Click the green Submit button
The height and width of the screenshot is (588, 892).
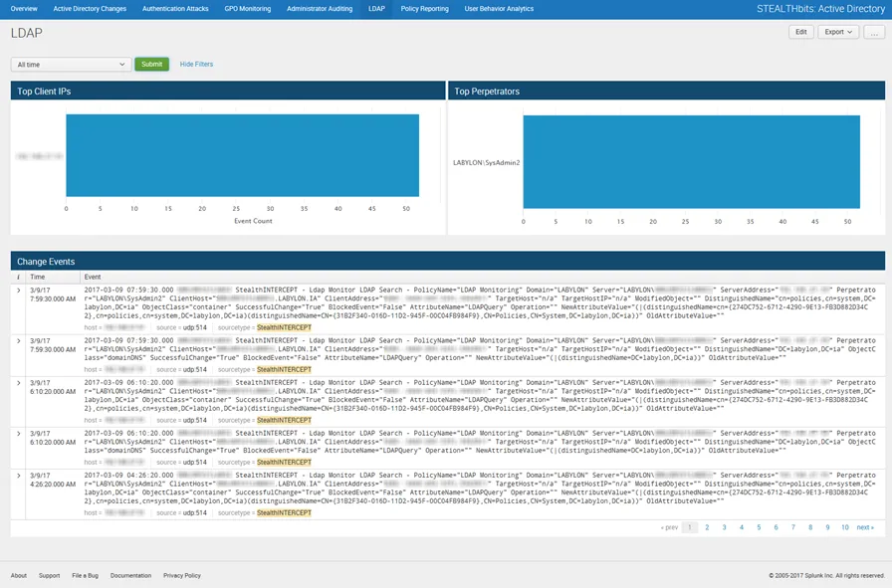coord(152,65)
